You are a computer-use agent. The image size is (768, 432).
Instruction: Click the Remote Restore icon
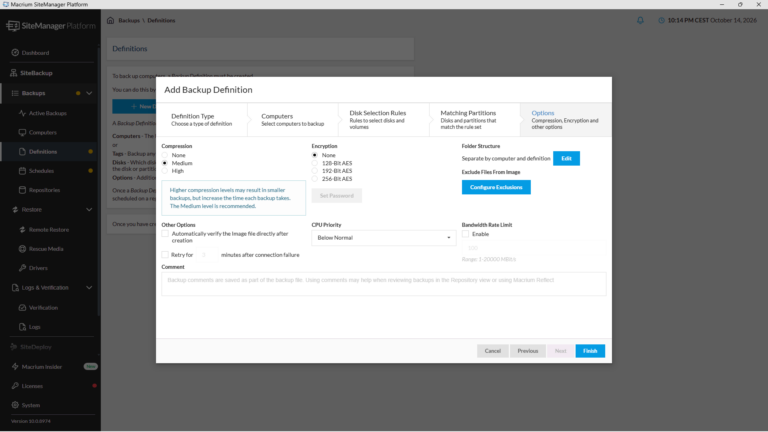coord(22,229)
